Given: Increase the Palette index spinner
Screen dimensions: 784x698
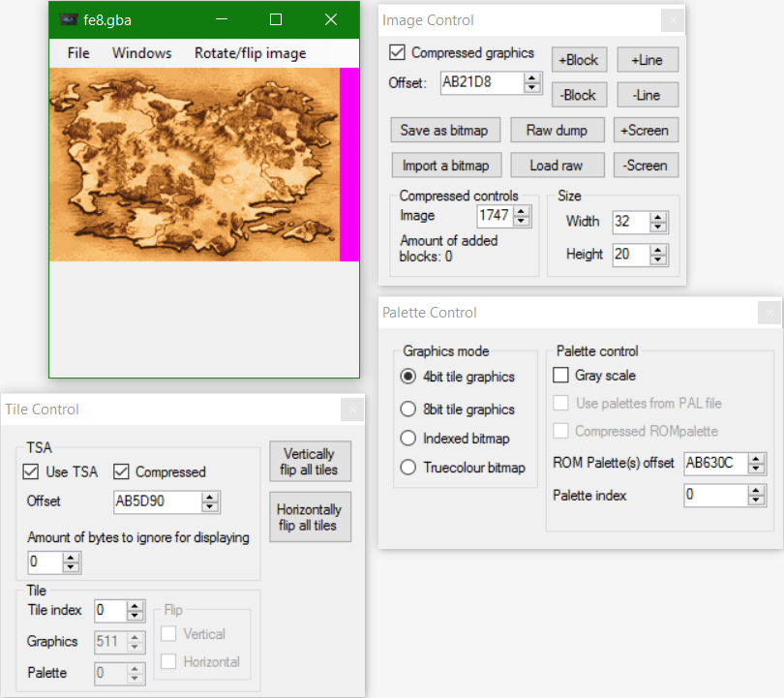Looking at the screenshot, I should [756, 490].
